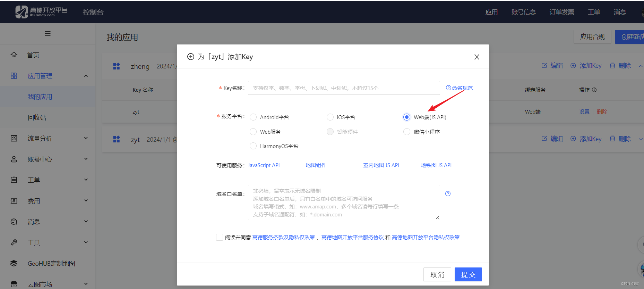
Task: Expand the 工单 sidebar chevron
Action: click(x=86, y=180)
